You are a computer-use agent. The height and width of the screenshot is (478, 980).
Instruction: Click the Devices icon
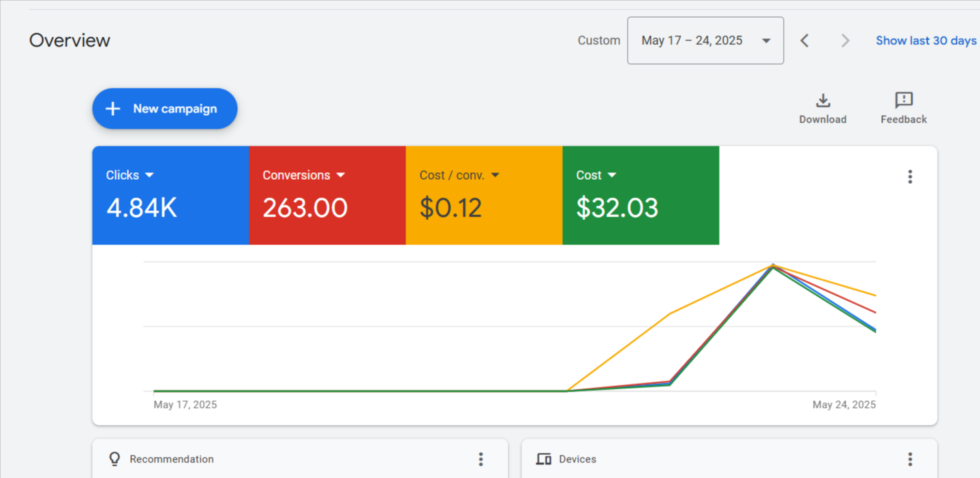(x=543, y=459)
